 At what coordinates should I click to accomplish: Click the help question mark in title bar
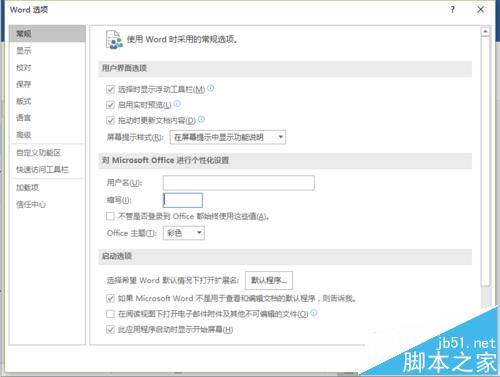[x=452, y=9]
